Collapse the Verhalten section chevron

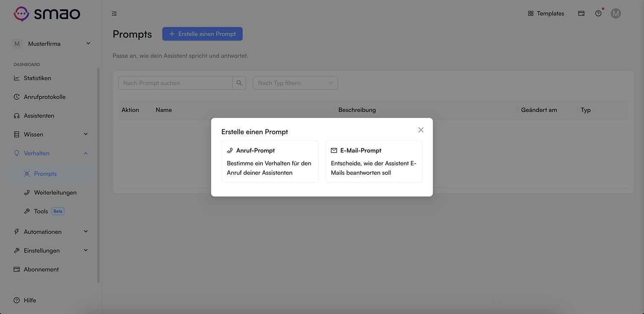point(86,153)
